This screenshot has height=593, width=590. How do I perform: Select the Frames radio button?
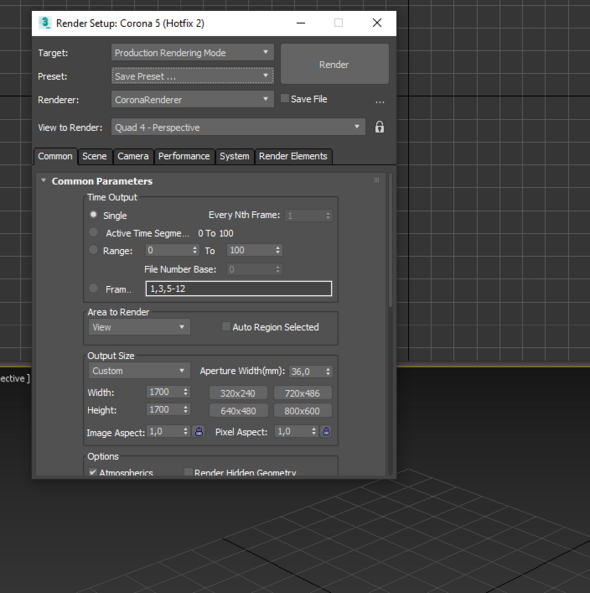tap(93, 289)
